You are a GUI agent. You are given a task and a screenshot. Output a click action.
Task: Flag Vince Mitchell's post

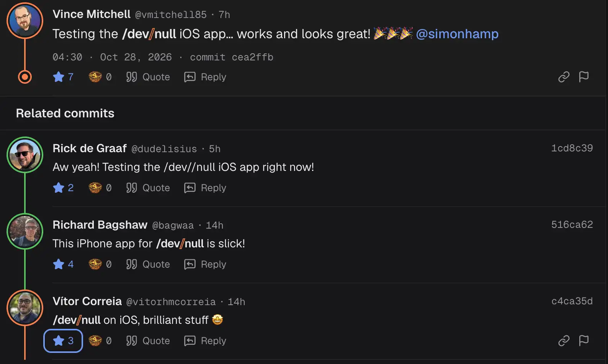583,77
